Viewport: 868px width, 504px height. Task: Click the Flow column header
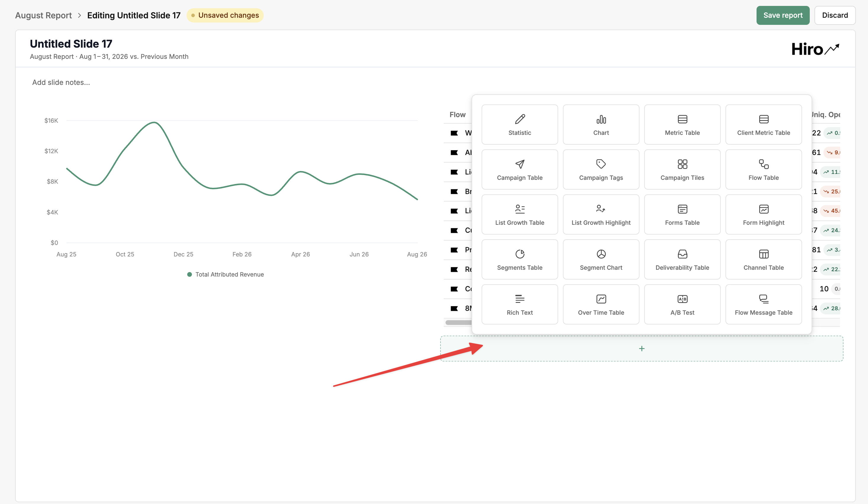point(457,114)
